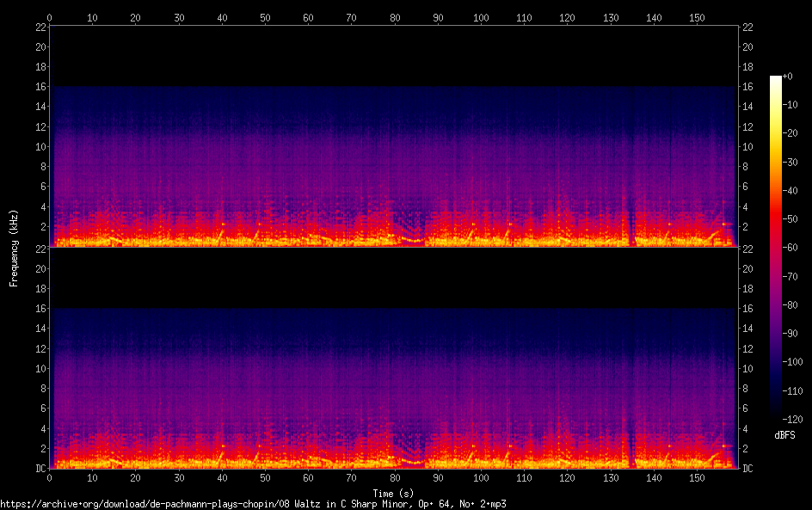
Task: Click the upper channel's right '10' kHz tick label
Action: [x=747, y=146]
